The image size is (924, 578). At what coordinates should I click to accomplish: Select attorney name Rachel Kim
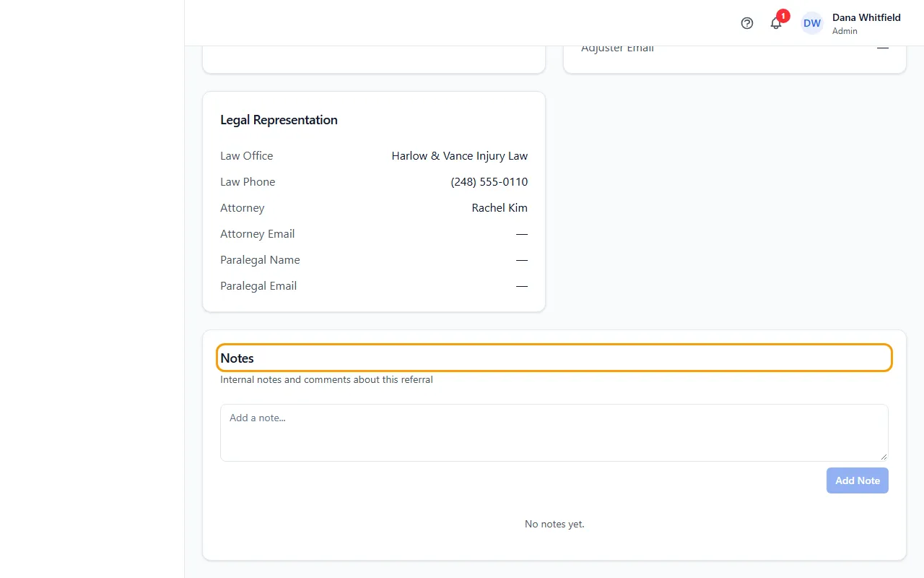(500, 208)
